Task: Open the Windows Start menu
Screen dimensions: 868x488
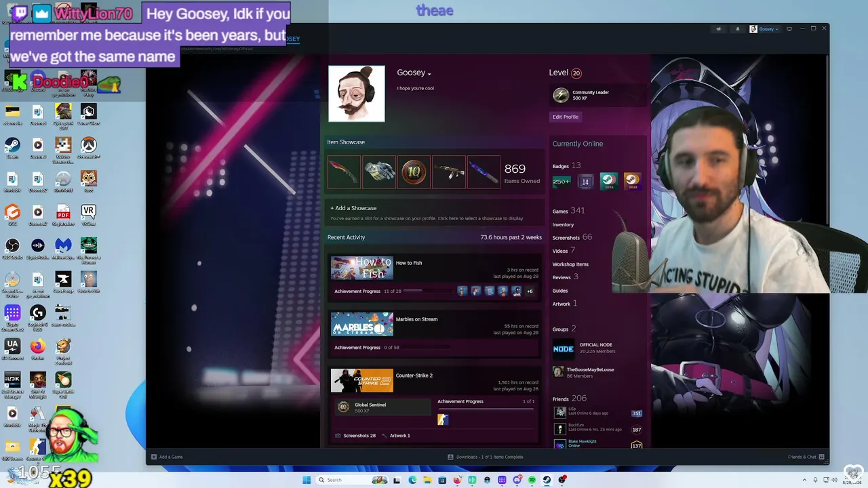Action: (x=307, y=480)
